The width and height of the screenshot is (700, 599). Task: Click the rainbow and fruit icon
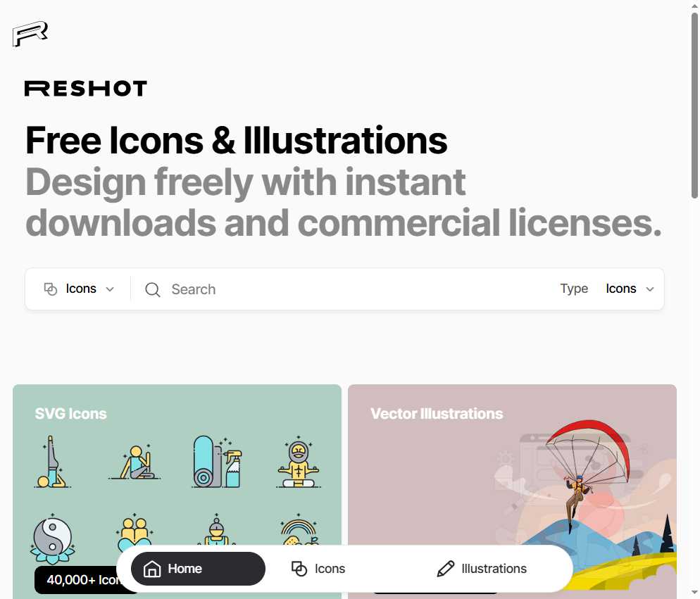coord(299,530)
